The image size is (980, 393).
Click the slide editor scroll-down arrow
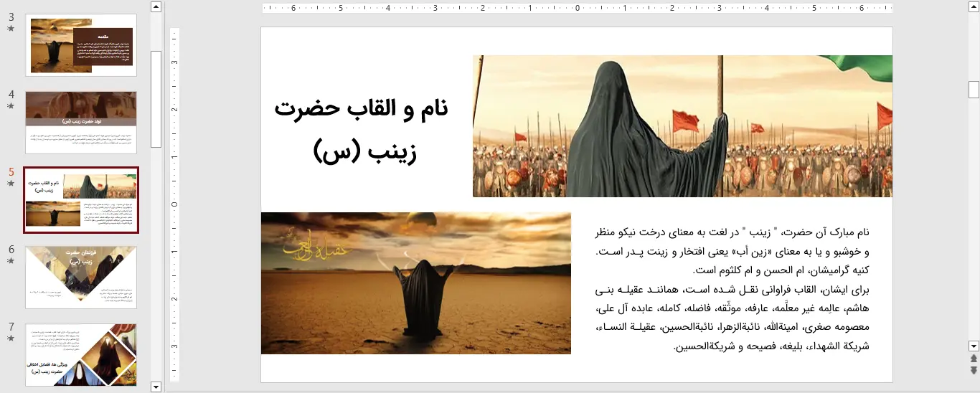974,346
